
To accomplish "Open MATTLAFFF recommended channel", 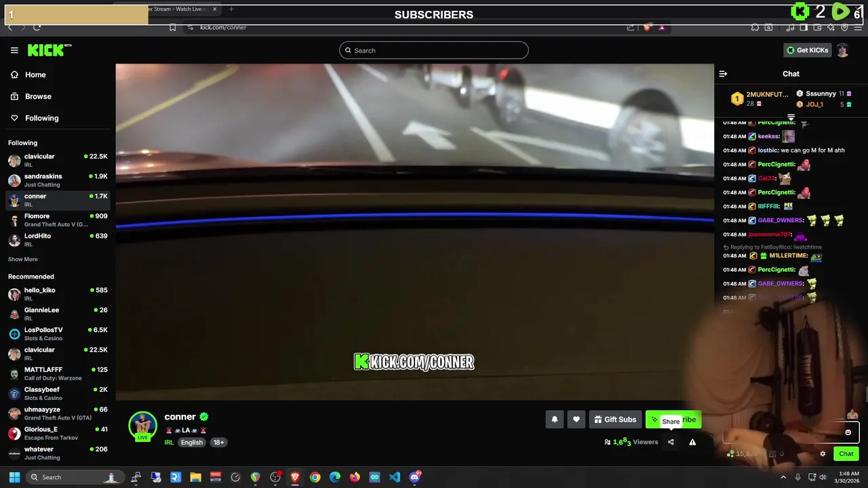I will (x=58, y=373).
